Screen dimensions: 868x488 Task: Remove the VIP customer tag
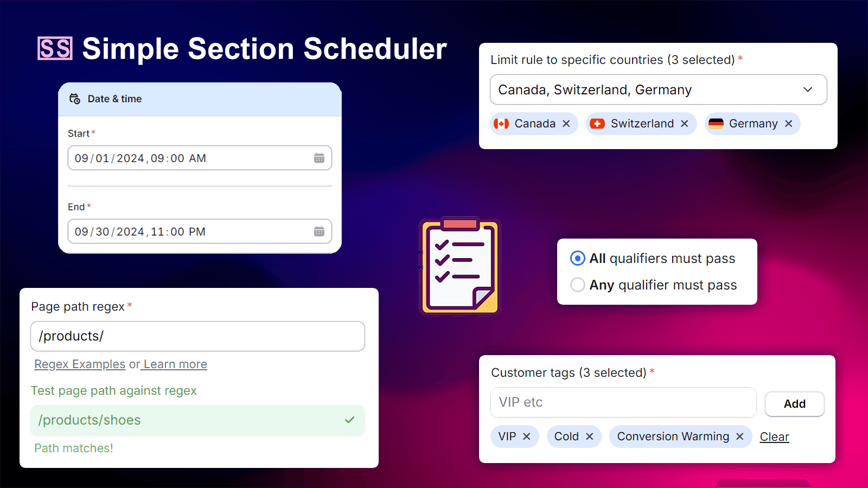pyautogui.click(x=526, y=436)
